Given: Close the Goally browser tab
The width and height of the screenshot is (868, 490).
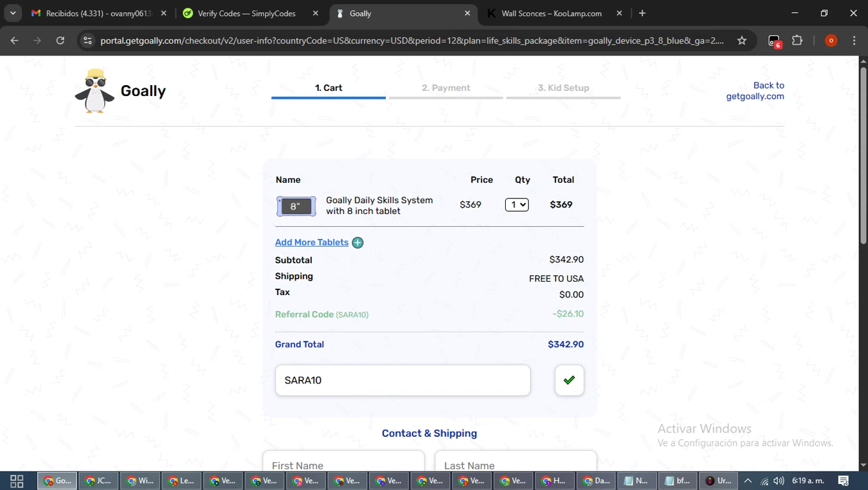Looking at the screenshot, I should (x=468, y=13).
